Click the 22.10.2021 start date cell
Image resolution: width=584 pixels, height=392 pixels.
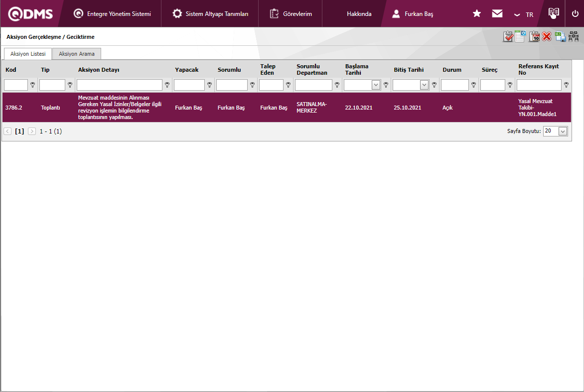point(359,108)
